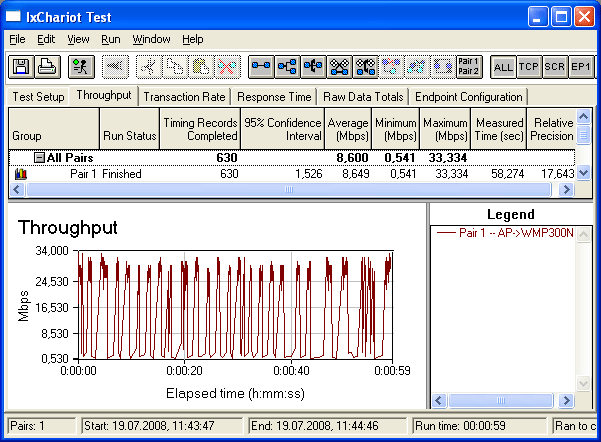This screenshot has width=601, height=442.
Task: Click the Pair 1 graph icon in table
Action: pos(21,174)
